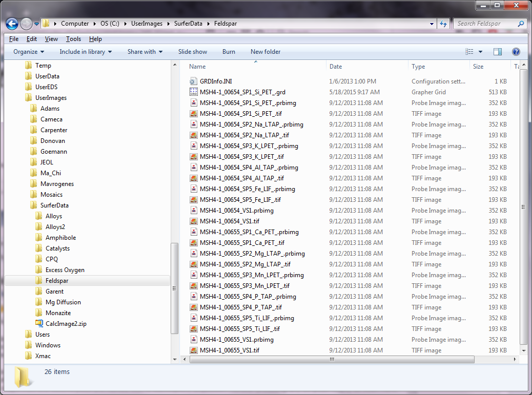Open the File menu
532x395 pixels.
pos(14,39)
